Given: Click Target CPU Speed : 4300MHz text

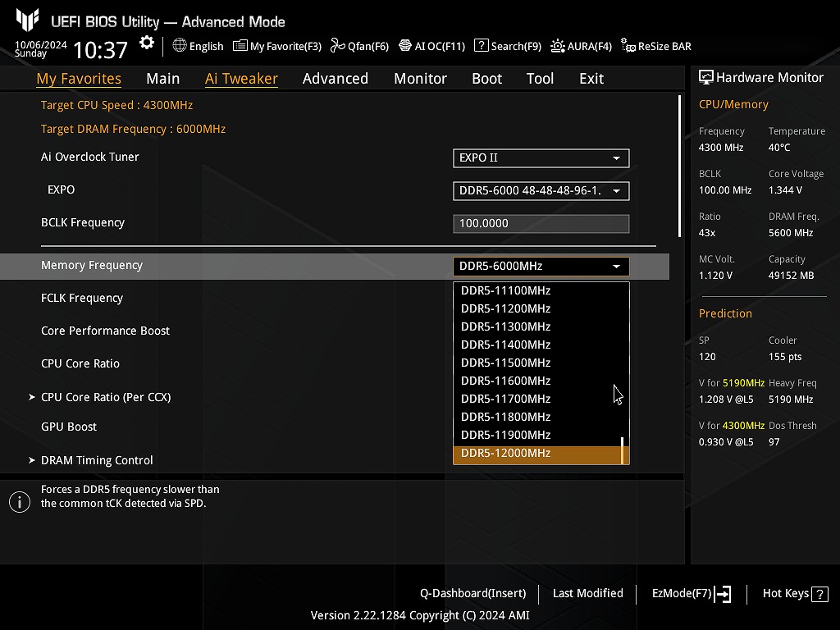Looking at the screenshot, I should 116,105.
